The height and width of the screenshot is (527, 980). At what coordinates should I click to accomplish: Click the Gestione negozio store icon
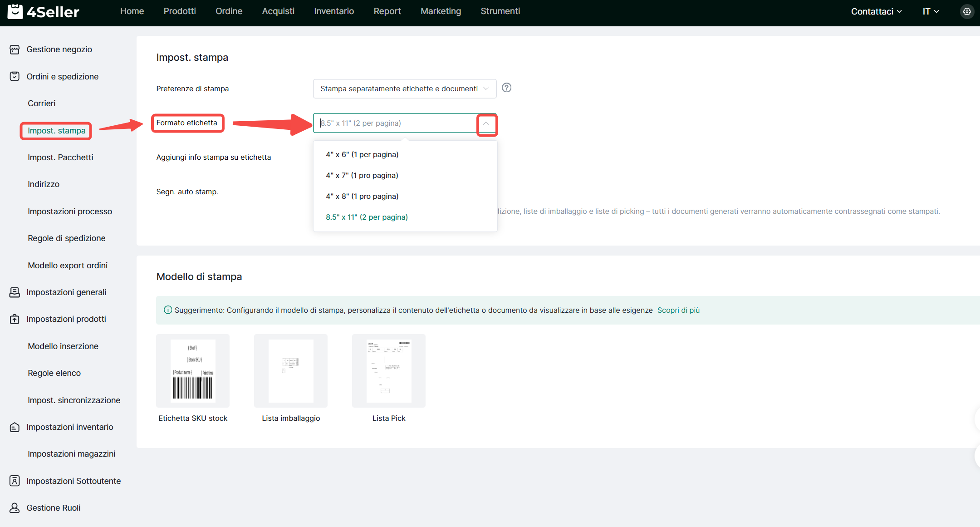pyautogui.click(x=15, y=49)
